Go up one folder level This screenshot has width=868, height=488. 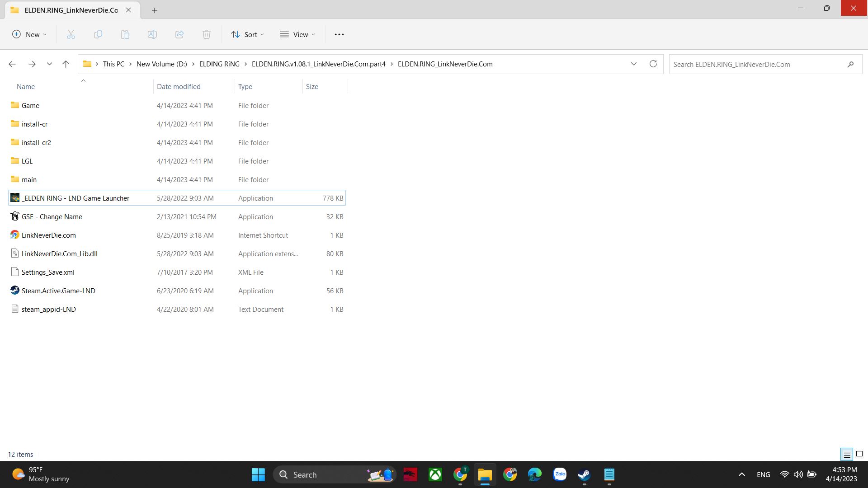click(66, 64)
